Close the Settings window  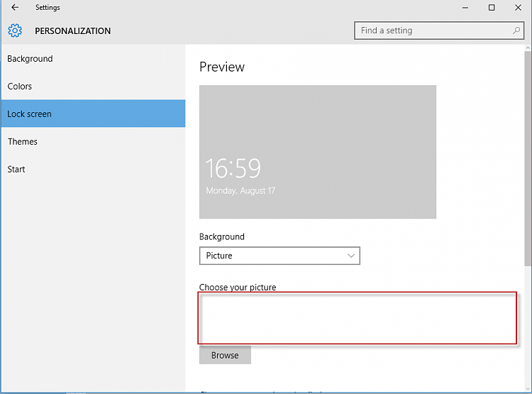coord(518,8)
